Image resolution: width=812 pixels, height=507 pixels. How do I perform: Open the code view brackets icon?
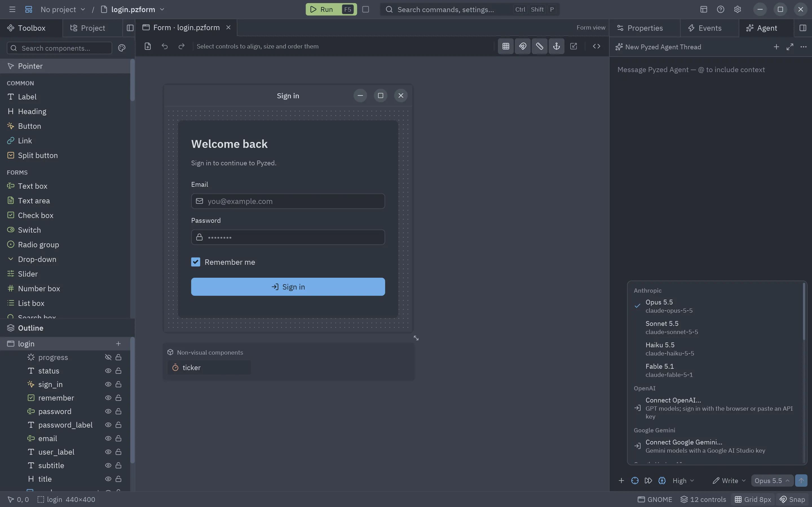[x=596, y=46]
